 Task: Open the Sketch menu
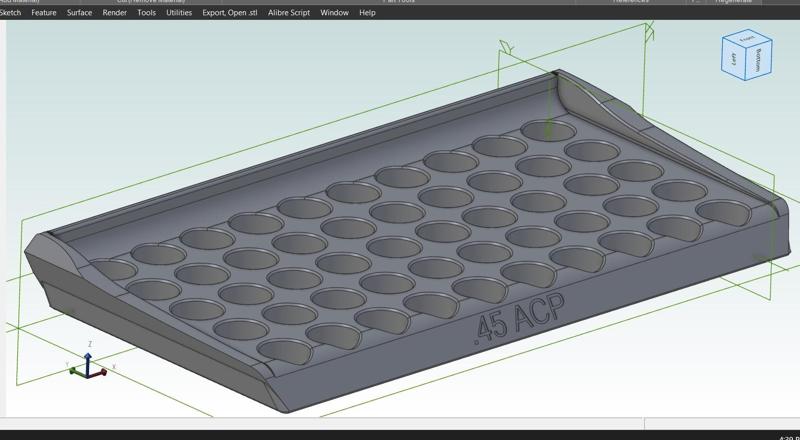click(10, 13)
